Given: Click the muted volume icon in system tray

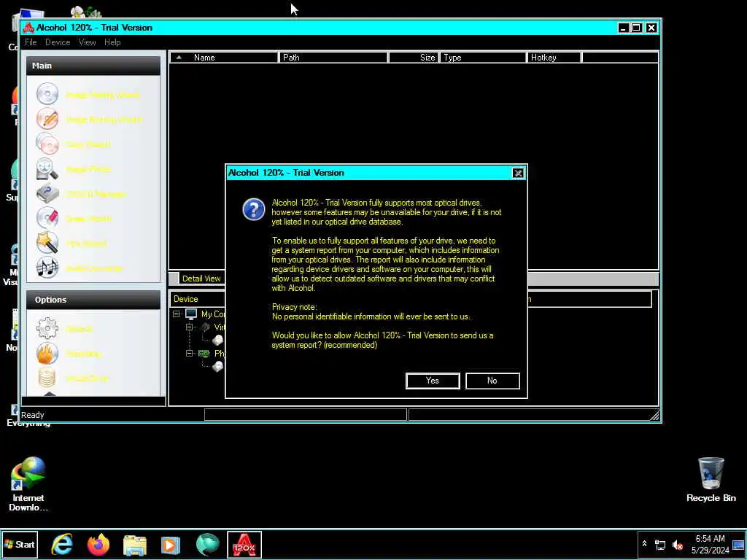Looking at the screenshot, I should pos(677,545).
